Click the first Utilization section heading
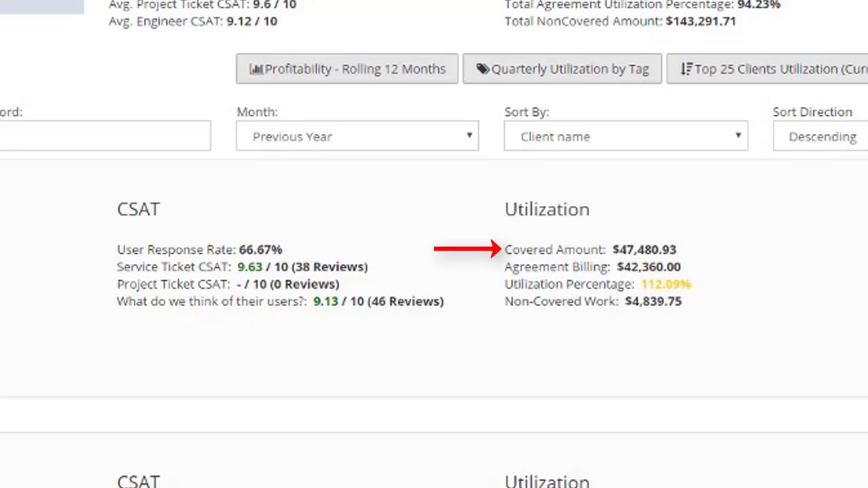Viewport: 868px width, 488px height. click(547, 209)
